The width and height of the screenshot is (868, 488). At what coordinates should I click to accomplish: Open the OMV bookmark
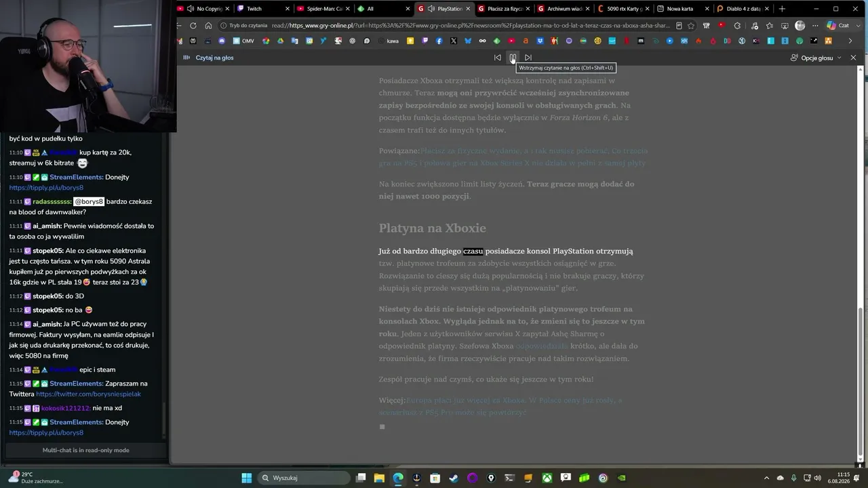[x=243, y=41]
